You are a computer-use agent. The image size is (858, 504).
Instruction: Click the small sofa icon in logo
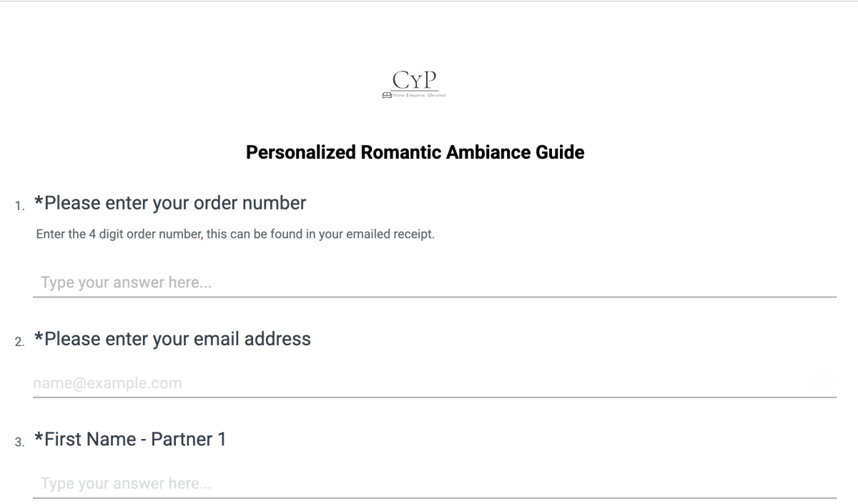click(386, 96)
